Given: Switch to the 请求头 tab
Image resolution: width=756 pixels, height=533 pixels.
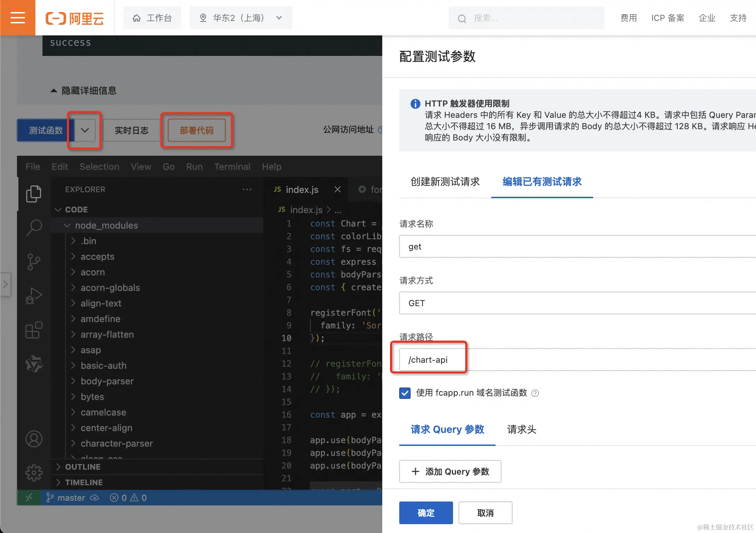Looking at the screenshot, I should (521, 430).
